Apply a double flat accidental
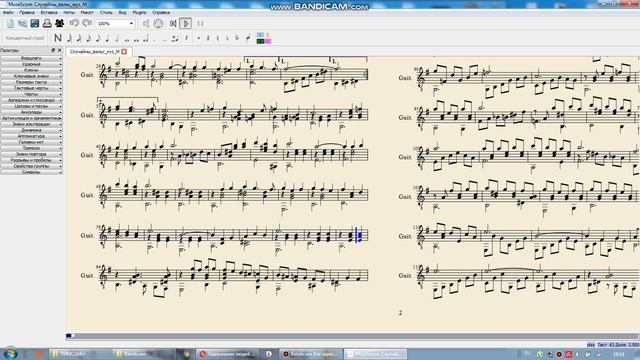Viewport: 640px width, 360px height. [237, 38]
